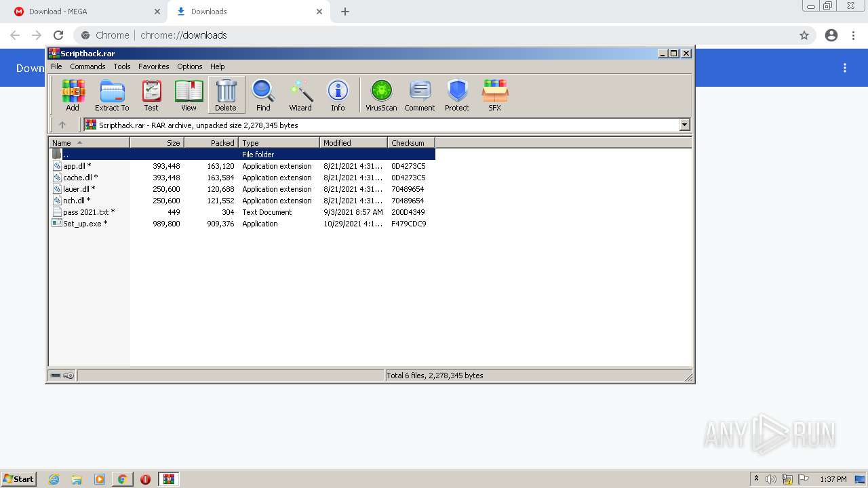Reload the Chrome page
Screen dimensions: 868x488
[58, 35]
